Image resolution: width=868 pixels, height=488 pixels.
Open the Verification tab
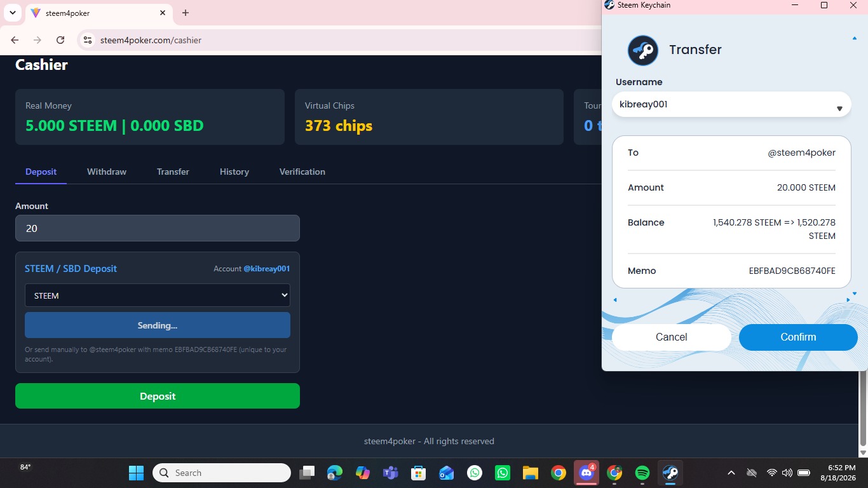pyautogui.click(x=302, y=172)
